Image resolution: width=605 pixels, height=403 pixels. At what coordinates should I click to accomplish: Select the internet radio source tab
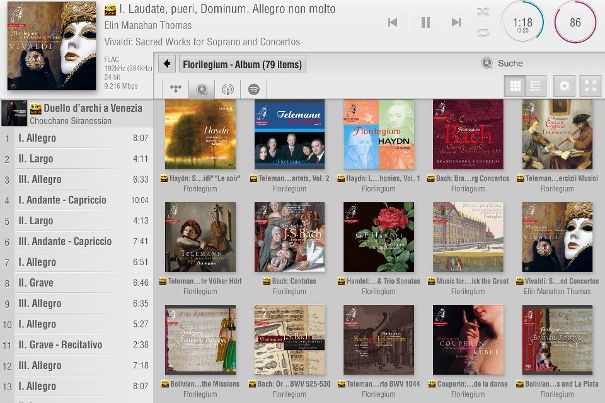click(228, 89)
